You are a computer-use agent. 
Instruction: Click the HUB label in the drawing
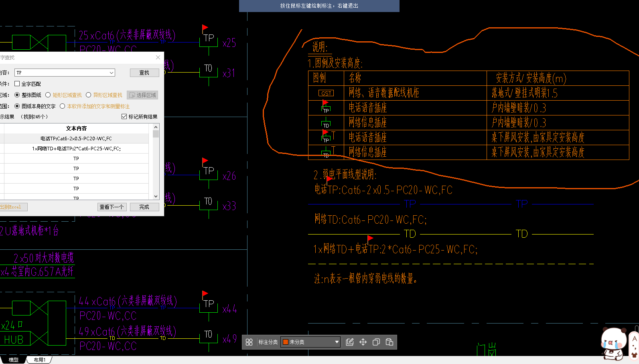[14, 340]
